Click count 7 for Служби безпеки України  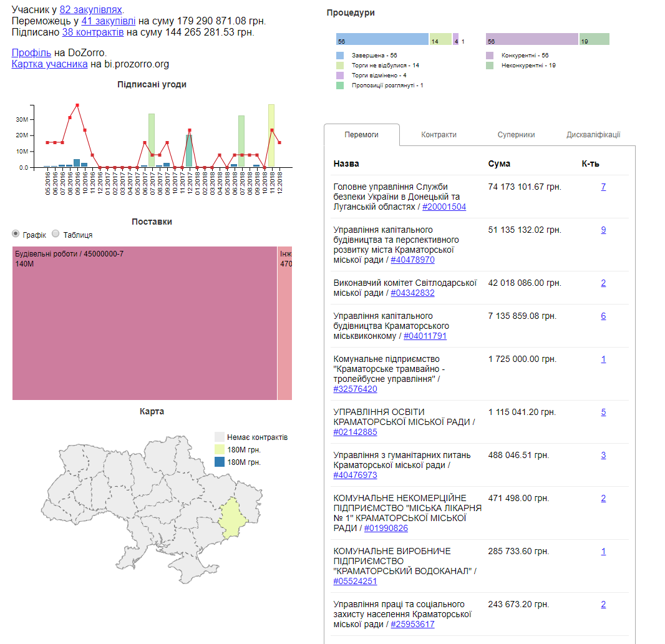pyautogui.click(x=603, y=186)
